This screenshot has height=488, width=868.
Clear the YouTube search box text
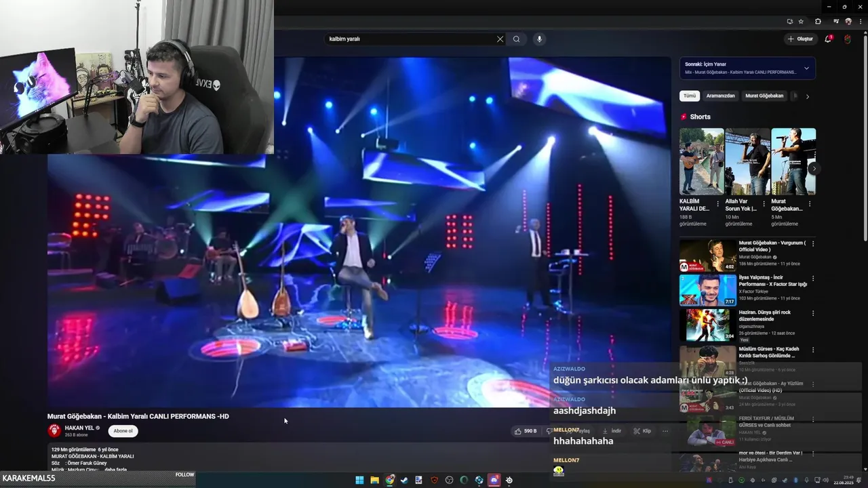click(500, 39)
